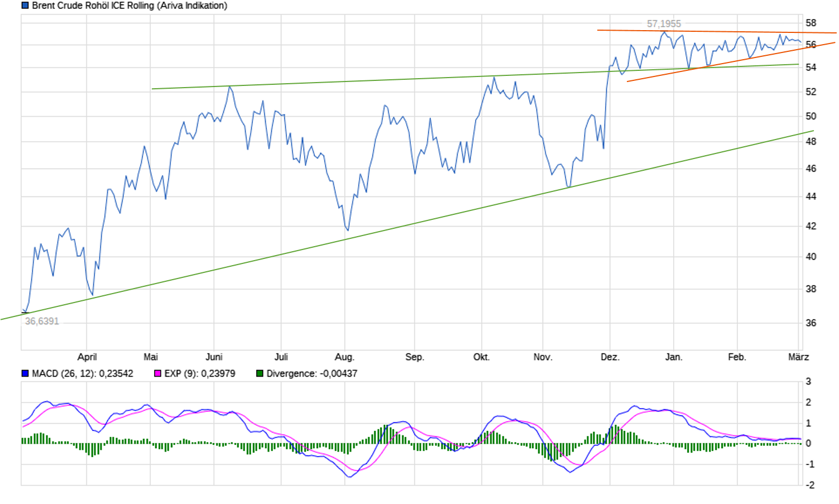The image size is (839, 504).
Task: Select the April axis label
Action: point(88,357)
